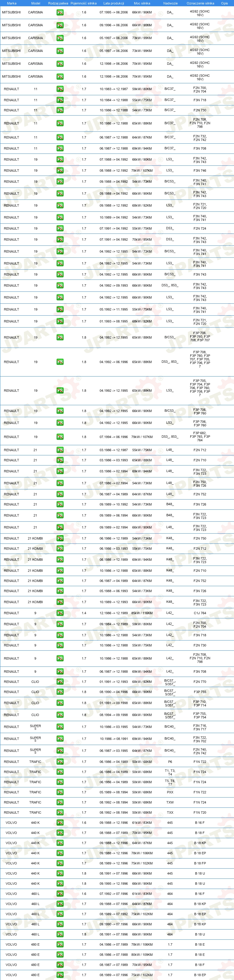This screenshot has width=234, height=980.
Task: Click fuel icon in Volvo 480 E B 18 F row
Action: click(60, 965)
